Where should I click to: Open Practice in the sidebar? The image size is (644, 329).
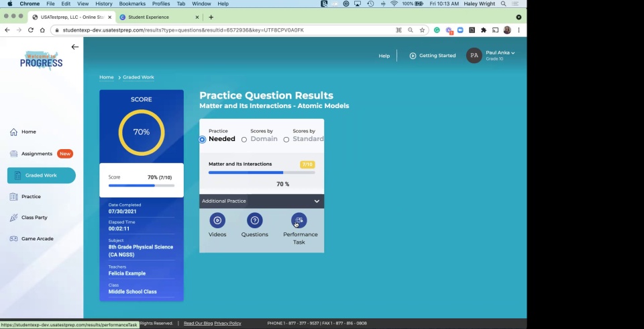pos(25,197)
